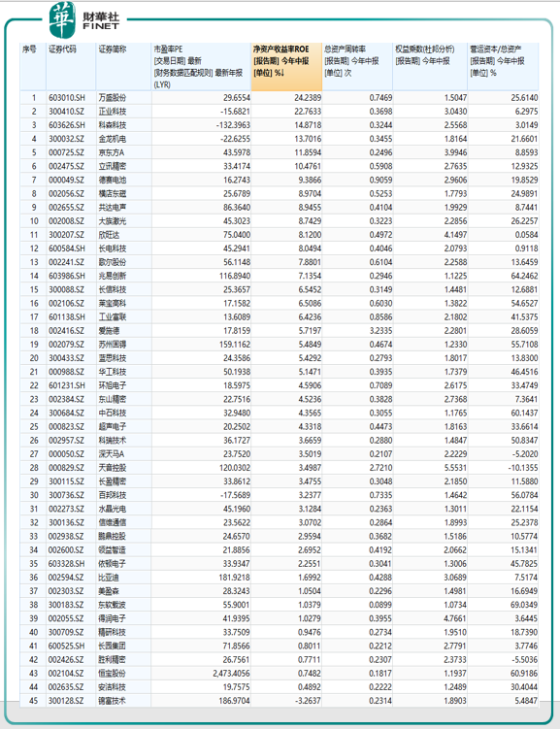The height and width of the screenshot is (729, 560).
Task: Sort by the ROE column header
Action: (286, 67)
